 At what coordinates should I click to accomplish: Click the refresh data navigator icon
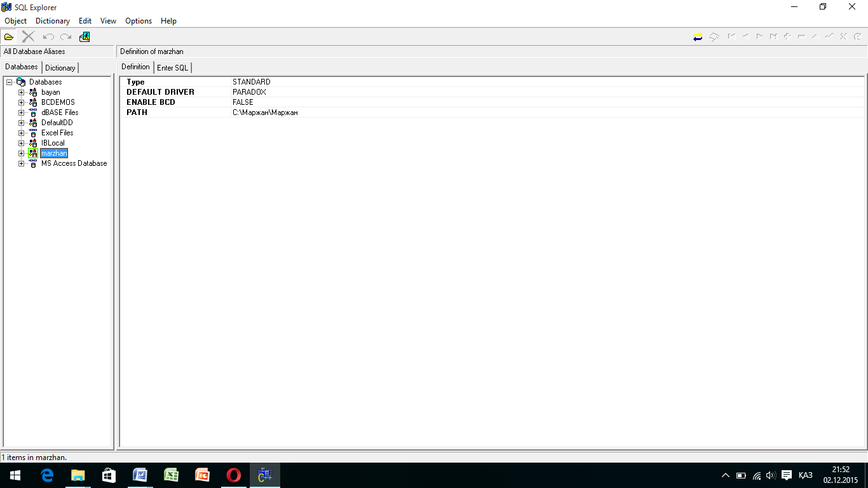(x=857, y=37)
